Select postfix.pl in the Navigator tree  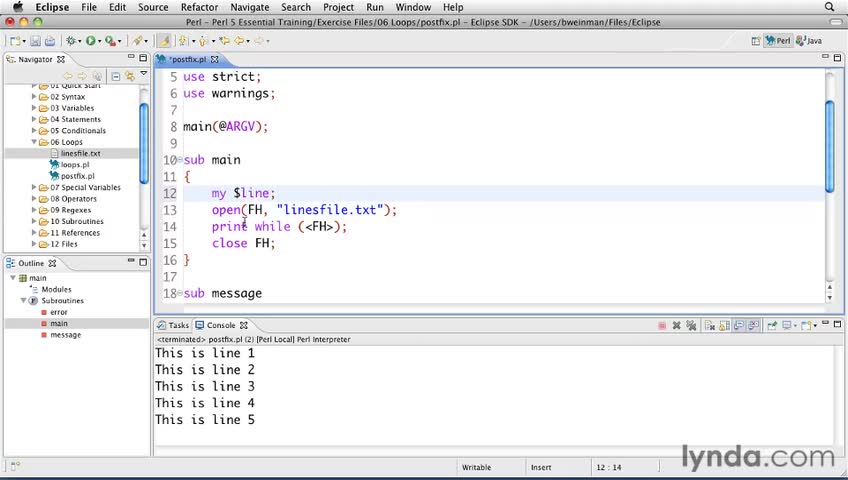click(x=77, y=176)
